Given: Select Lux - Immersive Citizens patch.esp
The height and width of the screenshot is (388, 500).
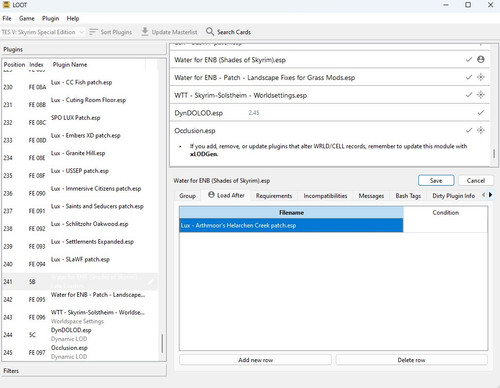Looking at the screenshot, I should coord(80,193).
